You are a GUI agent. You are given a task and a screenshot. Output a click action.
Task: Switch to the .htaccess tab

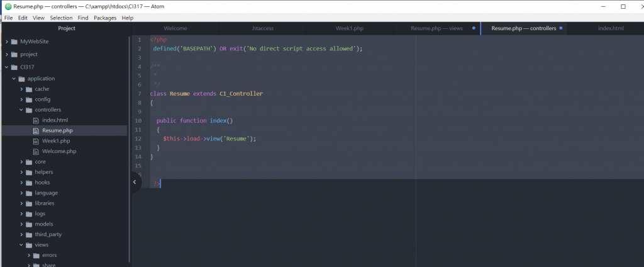tap(262, 28)
